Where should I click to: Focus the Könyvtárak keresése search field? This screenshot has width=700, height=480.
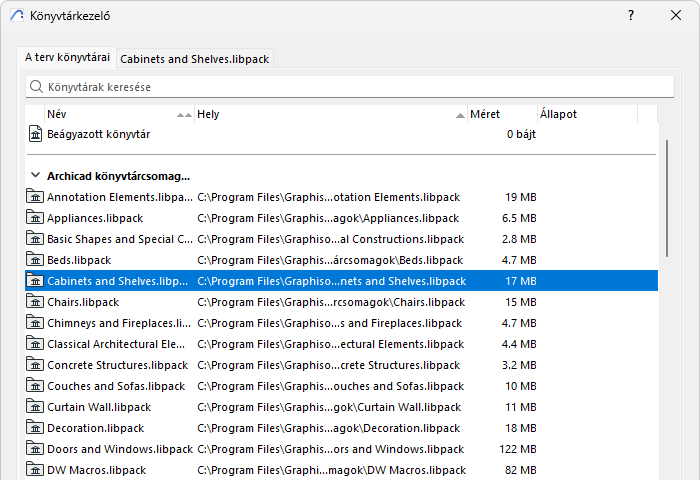350,87
